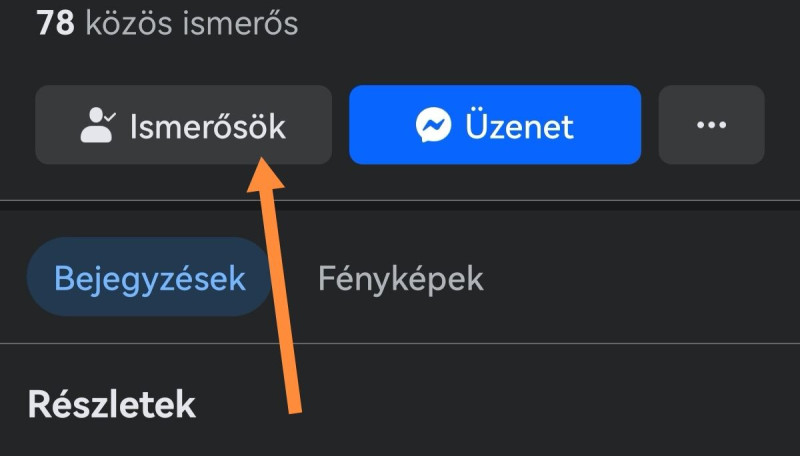Screen dimensions: 800x456
Task: Click the Részletek section heading
Action: (112, 404)
